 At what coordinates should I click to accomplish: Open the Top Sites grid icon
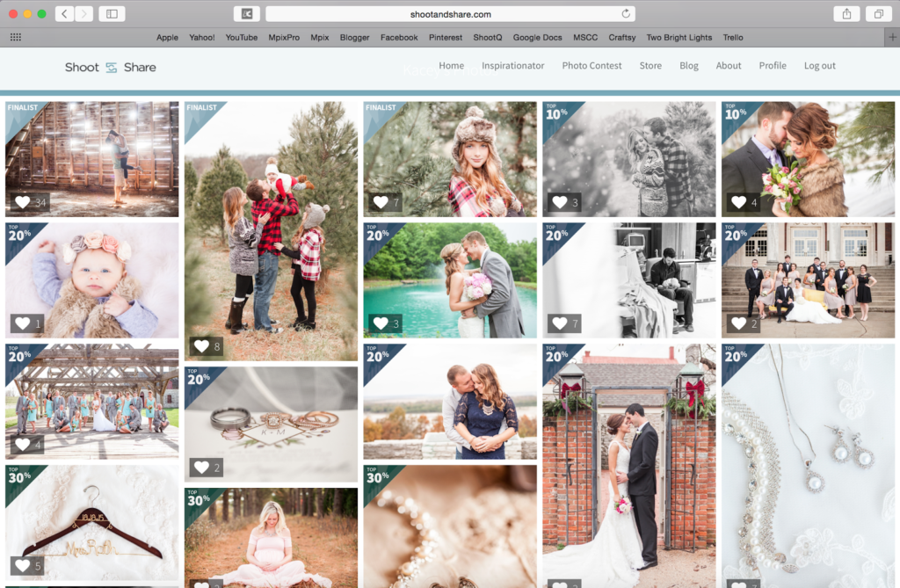pos(15,37)
